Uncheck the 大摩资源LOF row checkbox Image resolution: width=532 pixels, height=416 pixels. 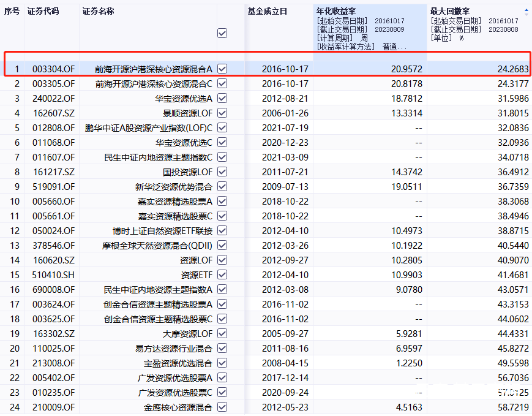[222, 334]
